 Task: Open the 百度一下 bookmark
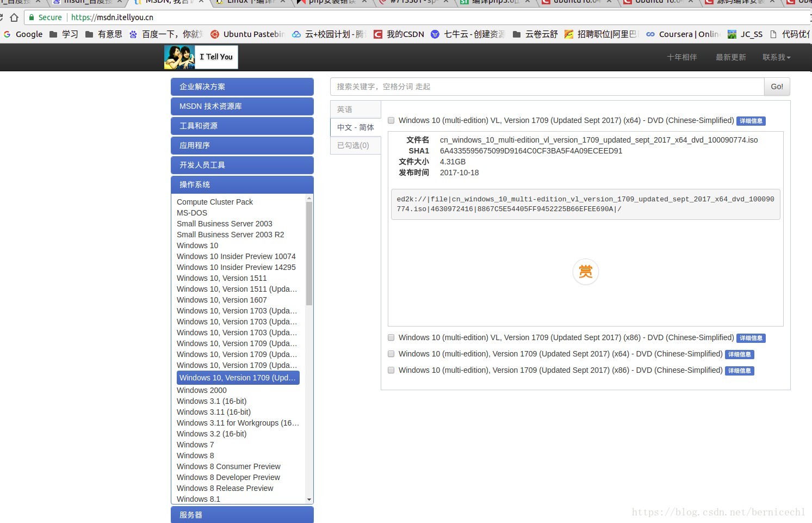(166, 34)
